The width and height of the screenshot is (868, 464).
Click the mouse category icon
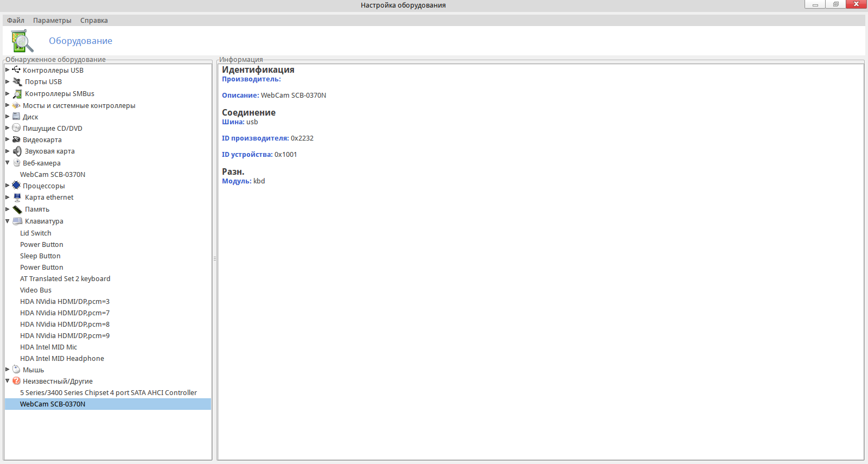point(16,370)
